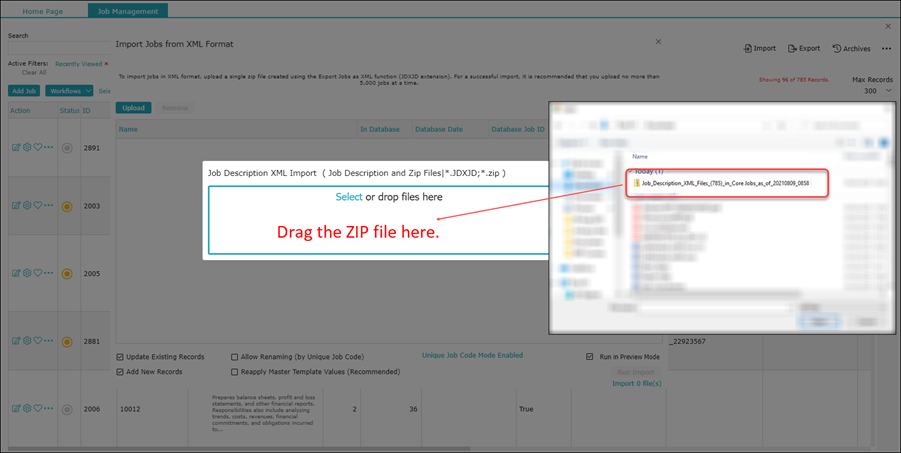
Task: Favorite job 2005 with the heart icon
Action: (38, 273)
